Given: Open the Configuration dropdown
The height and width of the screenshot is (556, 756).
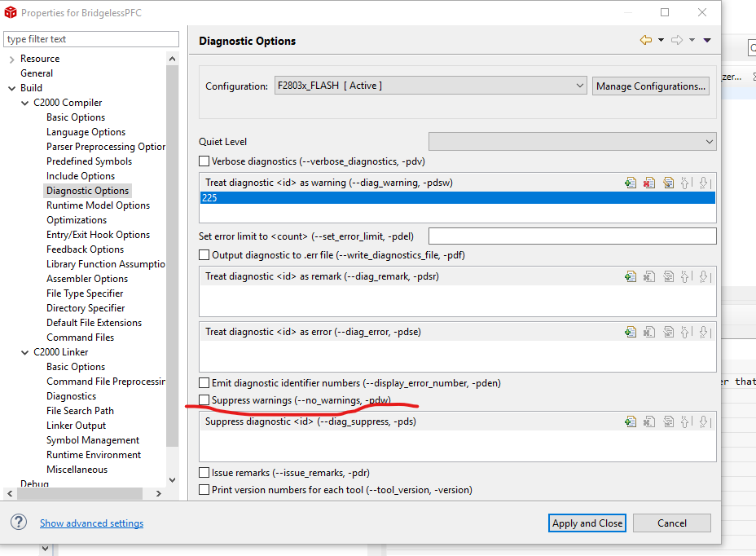Looking at the screenshot, I should coord(430,86).
